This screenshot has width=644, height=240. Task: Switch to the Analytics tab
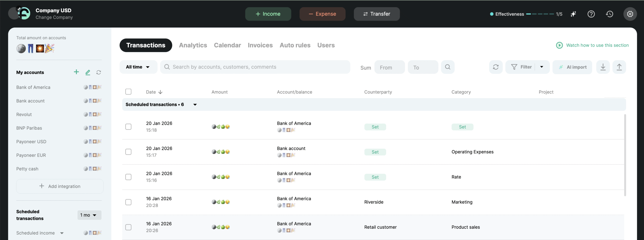point(193,45)
